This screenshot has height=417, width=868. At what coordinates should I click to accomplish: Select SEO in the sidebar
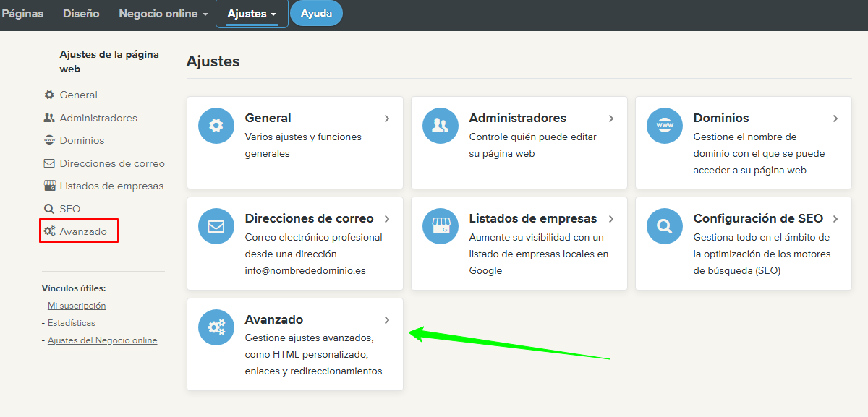pyautogui.click(x=70, y=209)
